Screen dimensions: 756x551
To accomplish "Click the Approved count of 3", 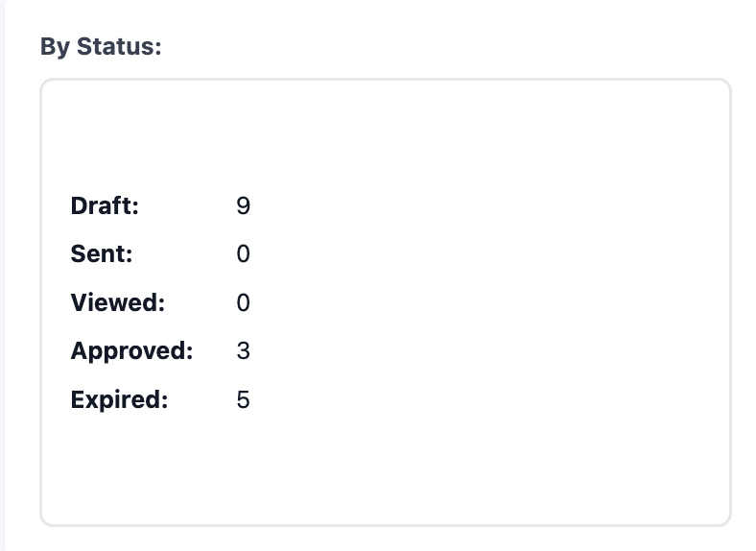I will tap(244, 350).
